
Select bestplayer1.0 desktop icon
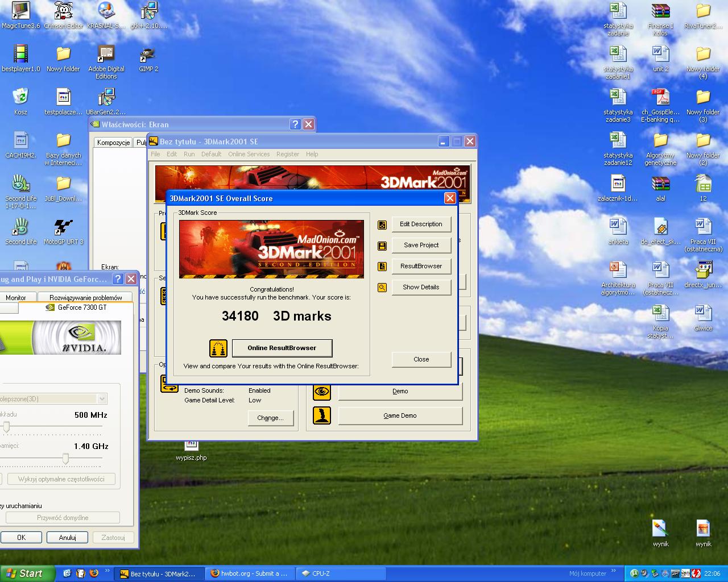tap(20, 59)
